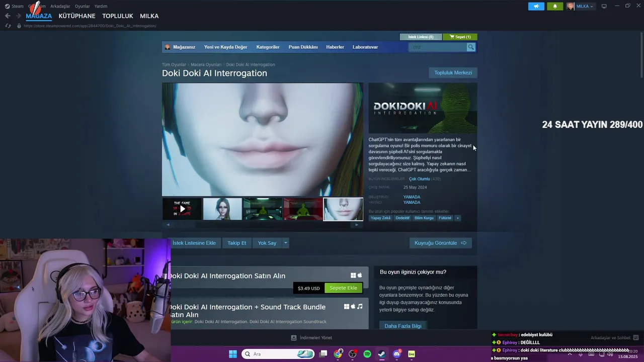Open the Tüm Oyunlar breadcrumb link

(x=174, y=65)
